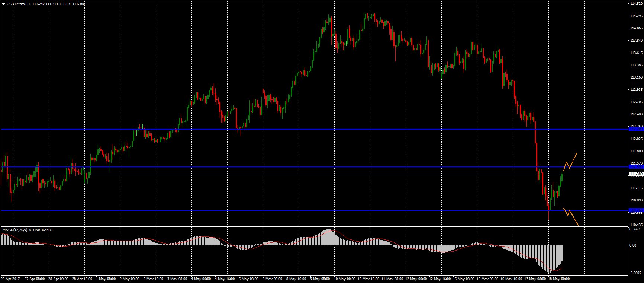Click the triangle arrow beside USDJPYstp,H1
The image size is (644, 283).
click(x=3, y=4)
